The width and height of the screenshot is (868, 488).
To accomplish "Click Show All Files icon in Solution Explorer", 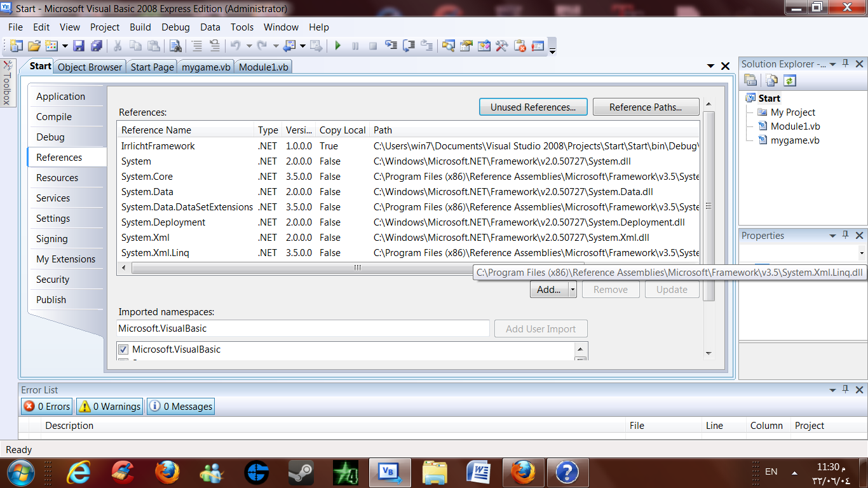I will click(x=771, y=80).
